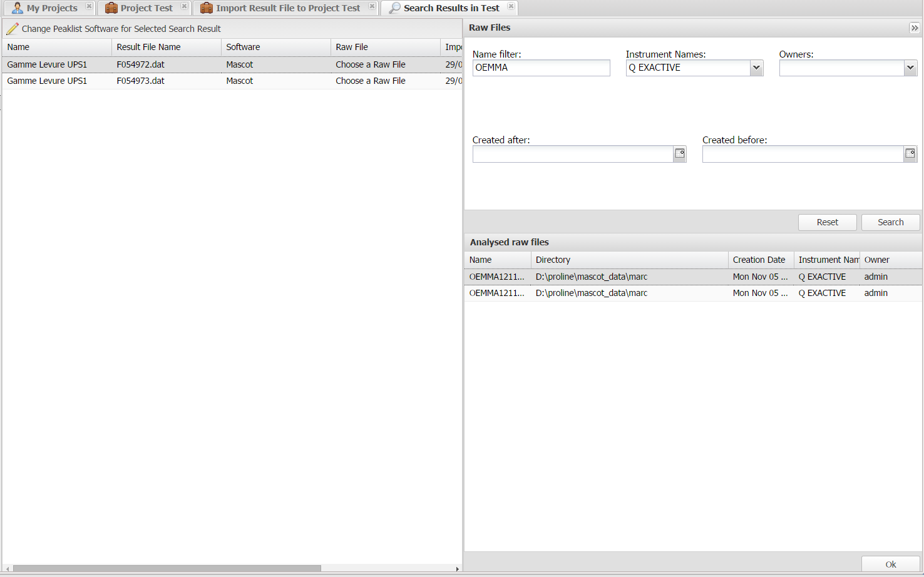Collapse the Raw Files panel
Viewport: 924px width, 577px height.
click(915, 28)
